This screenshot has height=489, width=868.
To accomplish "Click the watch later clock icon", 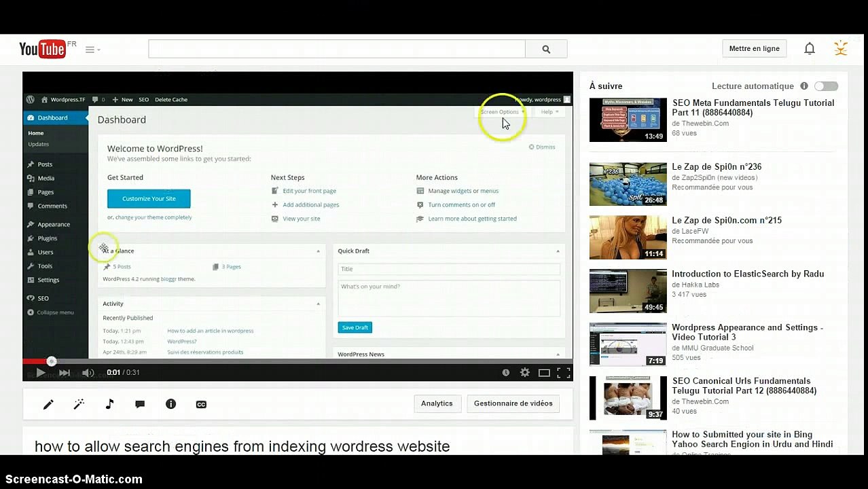I will click(505, 372).
